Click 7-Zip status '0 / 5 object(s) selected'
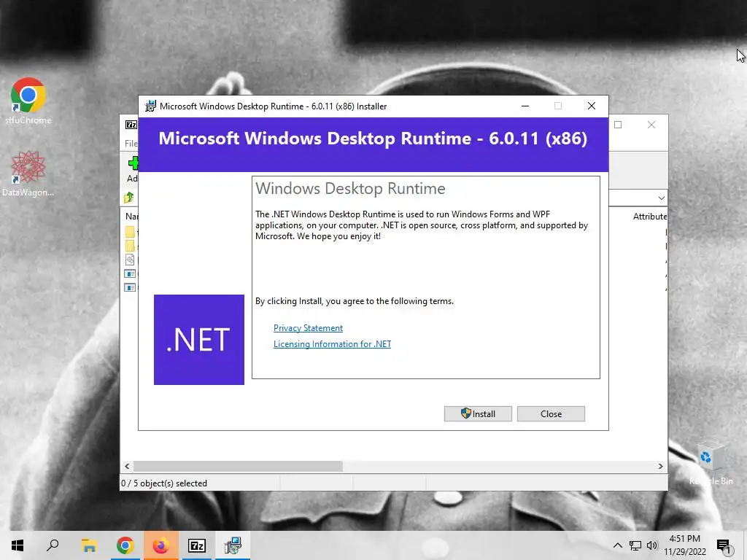Screen dimensions: 747x560 [164, 483]
